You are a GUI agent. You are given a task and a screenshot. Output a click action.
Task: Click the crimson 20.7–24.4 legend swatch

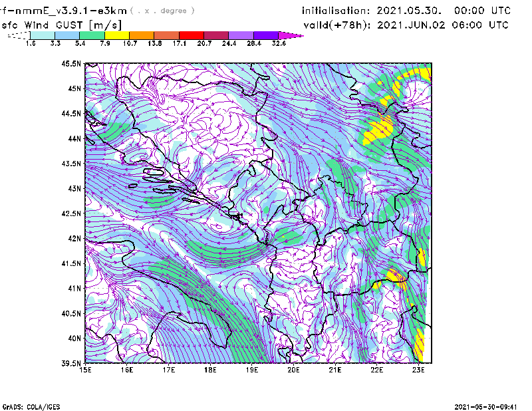tap(216, 35)
